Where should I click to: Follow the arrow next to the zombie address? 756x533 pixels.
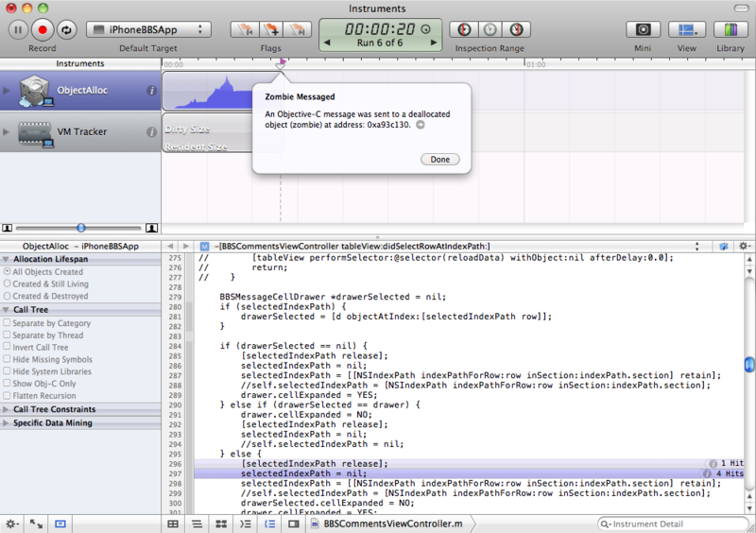(x=421, y=125)
